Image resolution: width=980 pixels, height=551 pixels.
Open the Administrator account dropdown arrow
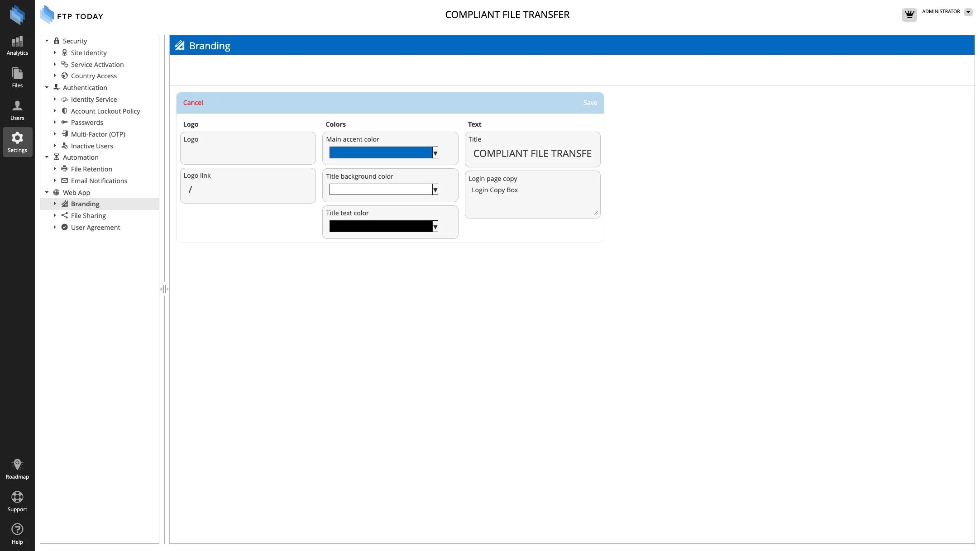(x=968, y=12)
